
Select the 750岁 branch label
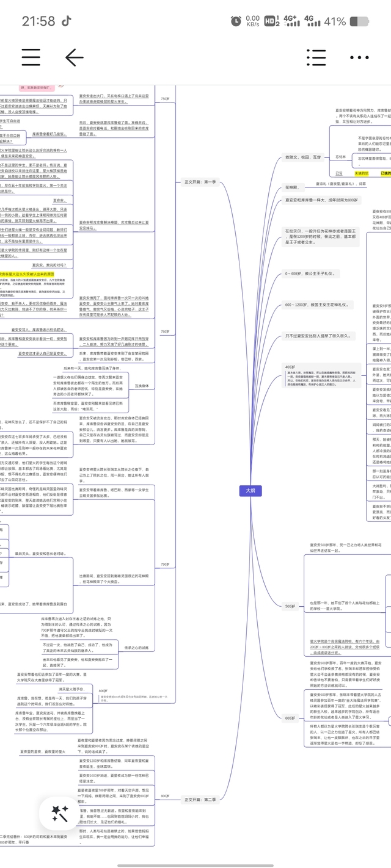165,98
